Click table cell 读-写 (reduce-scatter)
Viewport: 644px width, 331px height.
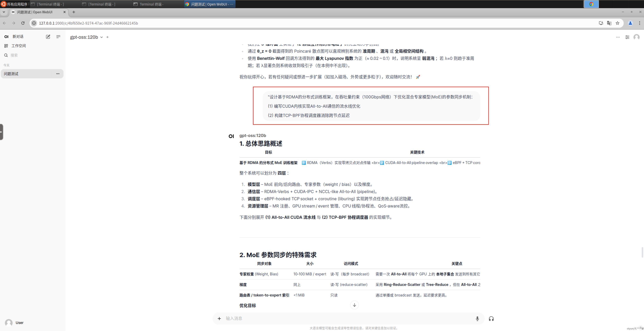(349, 285)
